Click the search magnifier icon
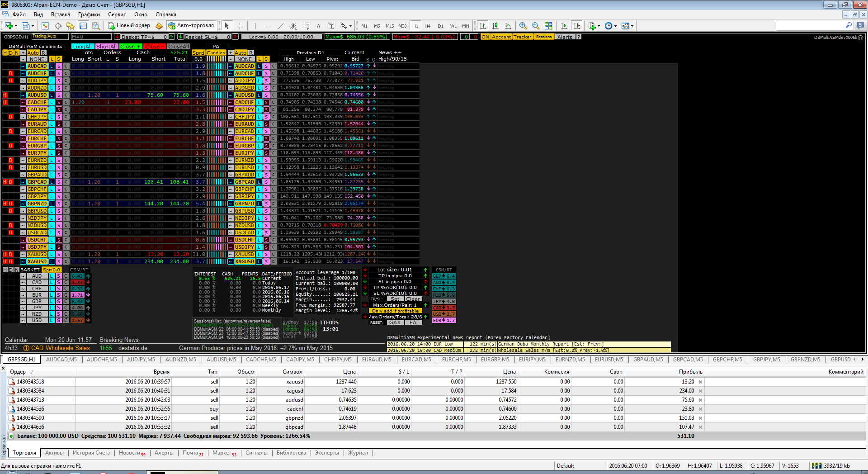This screenshot has height=474, width=868. 849,26
